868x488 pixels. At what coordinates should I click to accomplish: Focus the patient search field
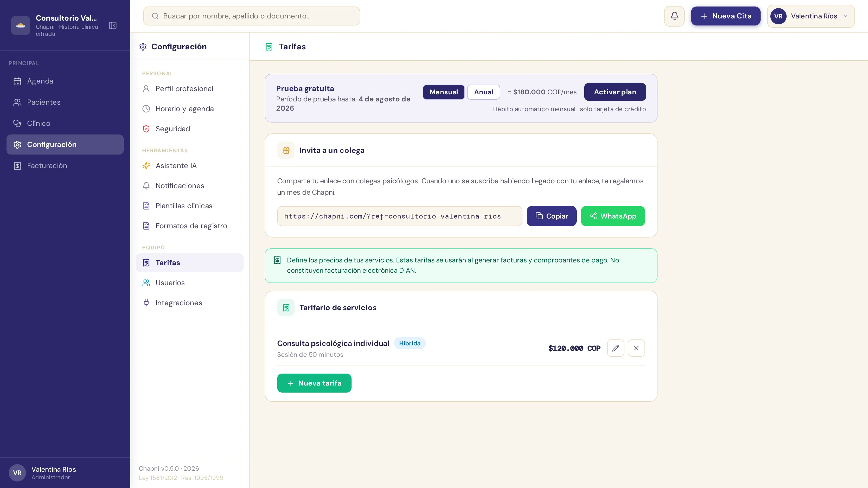point(251,16)
